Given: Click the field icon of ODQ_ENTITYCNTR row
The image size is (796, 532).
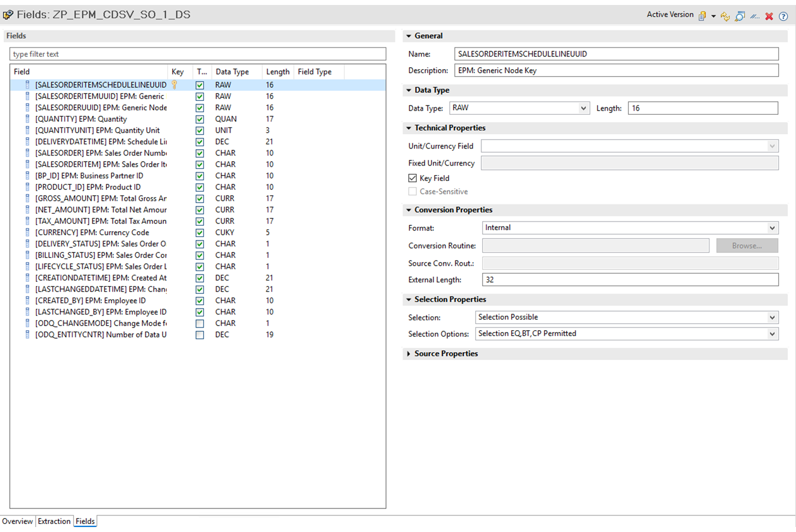Looking at the screenshot, I should [x=27, y=335].
